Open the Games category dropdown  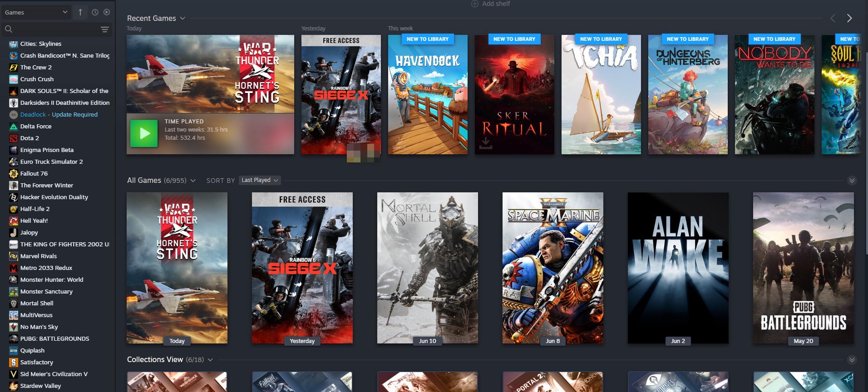click(36, 12)
